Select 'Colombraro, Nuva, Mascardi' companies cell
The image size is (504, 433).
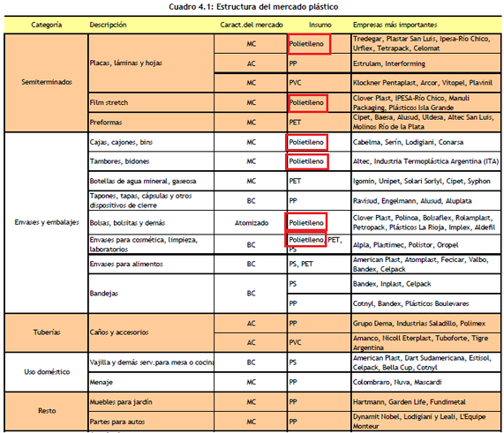426,382
